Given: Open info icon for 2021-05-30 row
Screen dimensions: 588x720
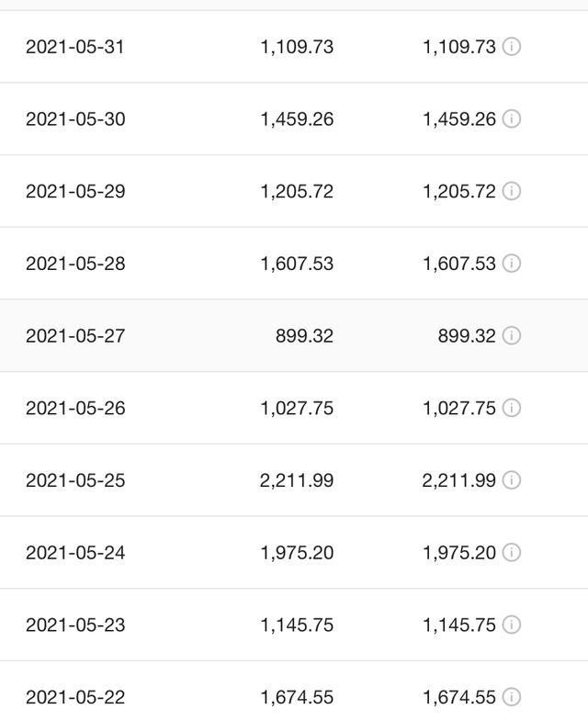Looking at the screenshot, I should point(511,119).
